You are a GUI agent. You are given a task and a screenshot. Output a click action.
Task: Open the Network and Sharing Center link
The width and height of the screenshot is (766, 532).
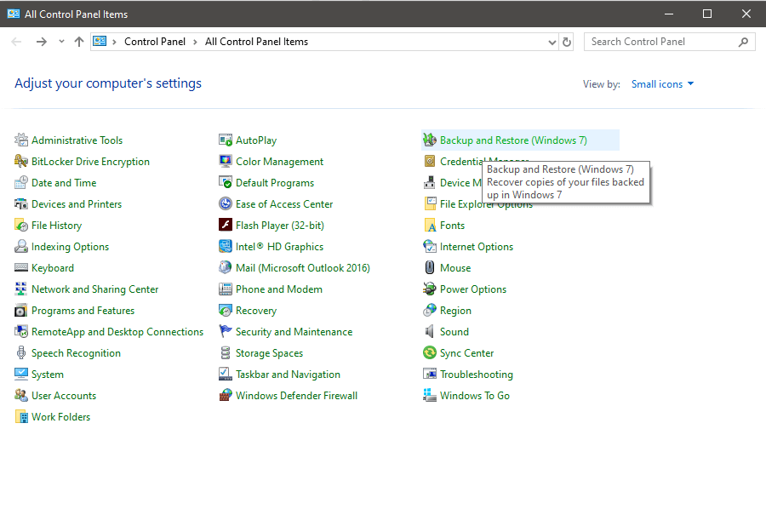click(94, 289)
